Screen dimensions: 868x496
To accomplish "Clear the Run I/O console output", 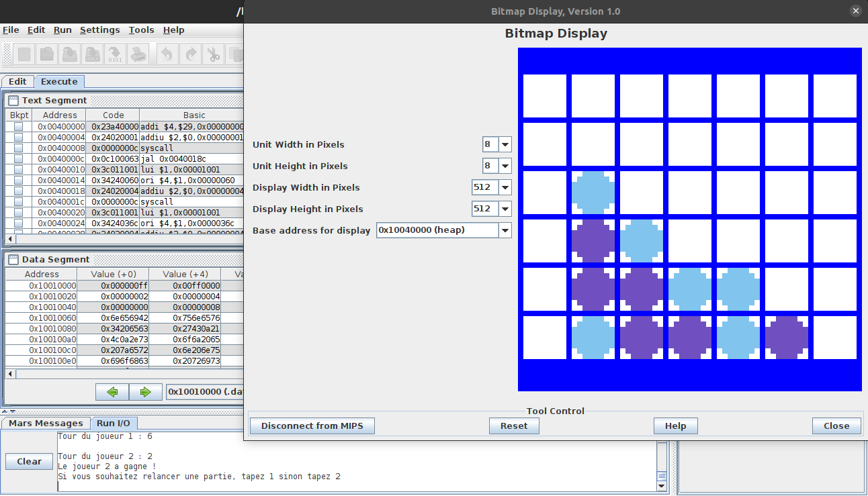I will click(28, 461).
